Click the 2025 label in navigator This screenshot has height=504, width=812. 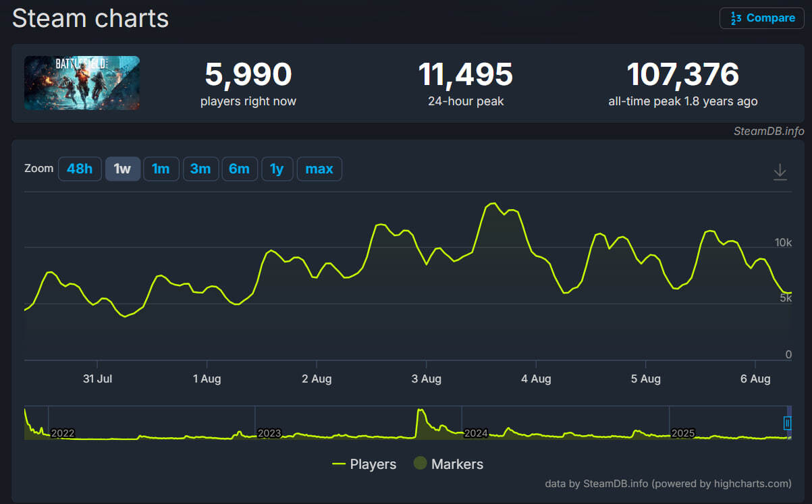tap(683, 432)
